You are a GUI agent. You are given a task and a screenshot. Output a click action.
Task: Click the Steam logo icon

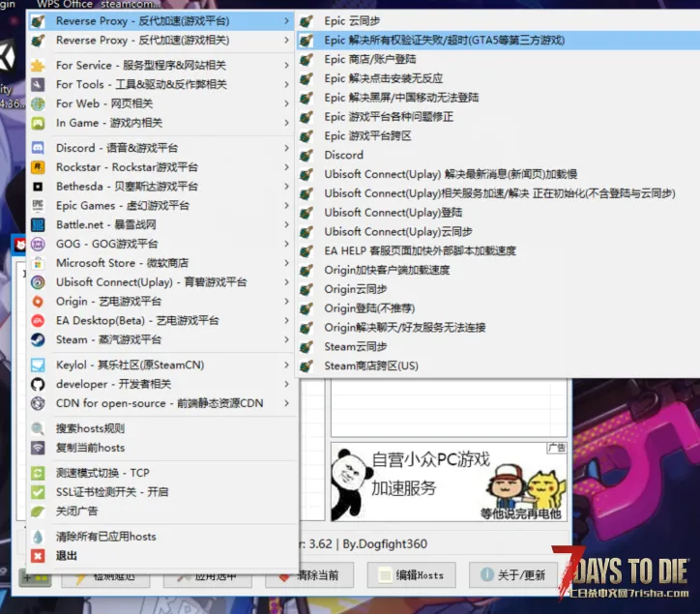[x=38, y=339]
